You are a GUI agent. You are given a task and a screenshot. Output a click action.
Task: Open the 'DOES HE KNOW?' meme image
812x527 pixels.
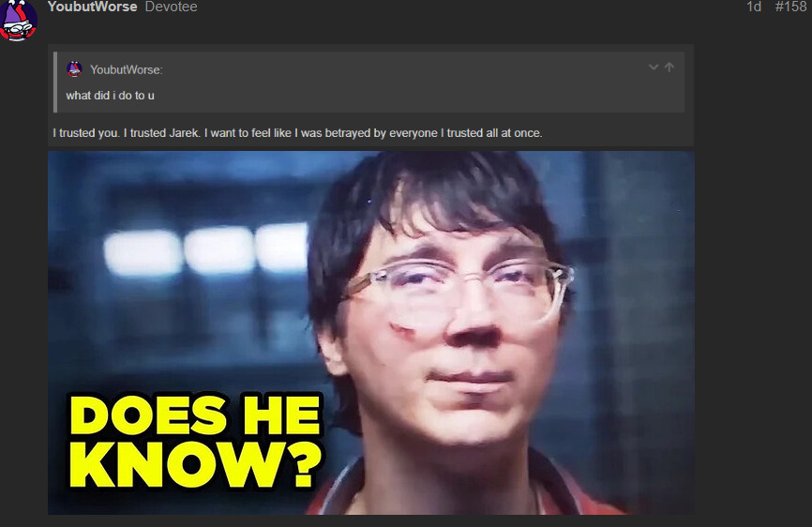coord(370,332)
